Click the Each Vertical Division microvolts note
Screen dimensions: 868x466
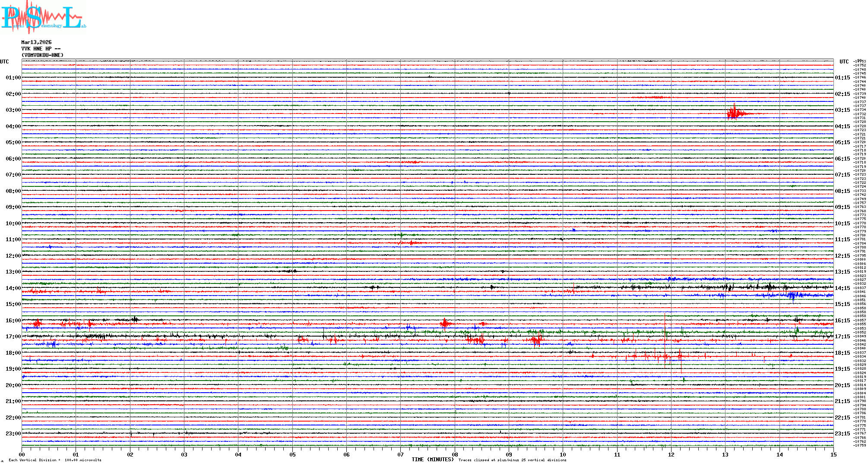point(55,460)
